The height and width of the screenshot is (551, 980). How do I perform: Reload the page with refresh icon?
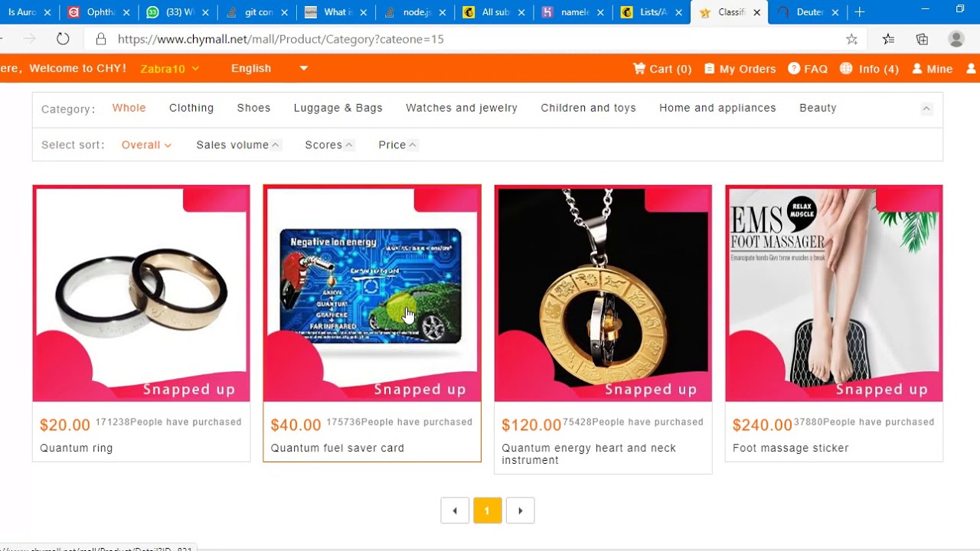click(x=63, y=39)
